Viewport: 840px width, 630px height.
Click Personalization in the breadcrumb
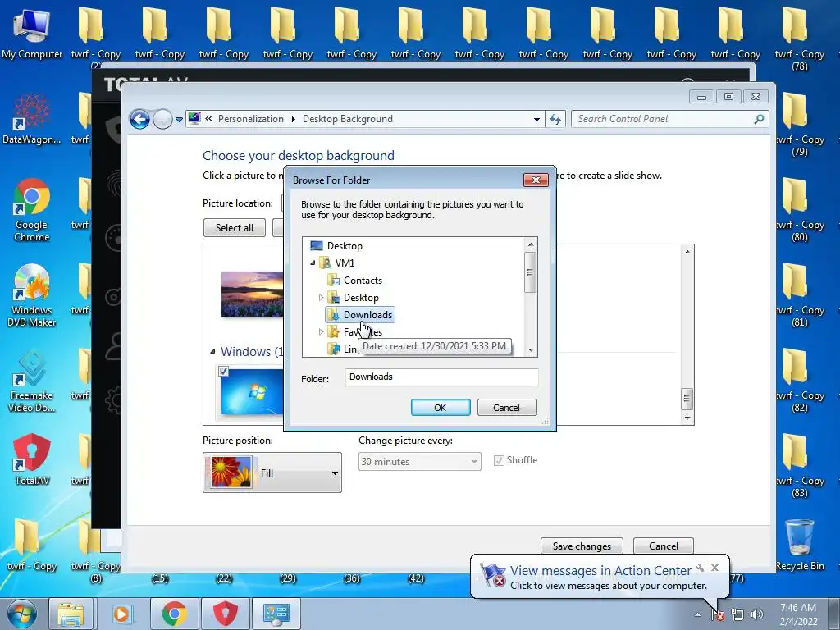(251, 119)
